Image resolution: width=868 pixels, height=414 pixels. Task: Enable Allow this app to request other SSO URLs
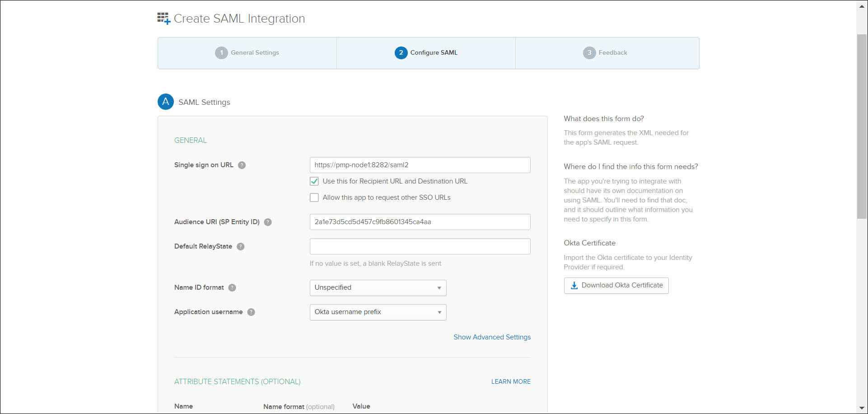coord(314,198)
